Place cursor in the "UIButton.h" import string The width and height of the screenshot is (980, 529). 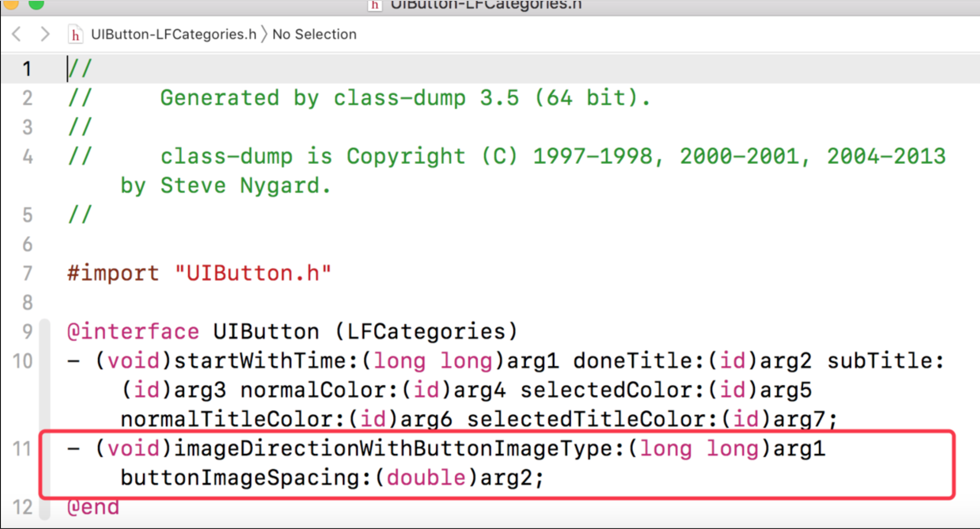click(252, 273)
